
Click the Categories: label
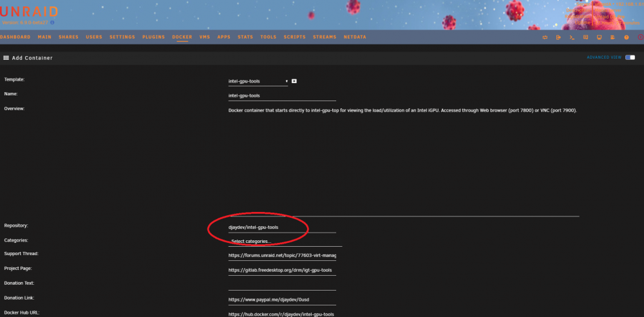(x=16, y=240)
